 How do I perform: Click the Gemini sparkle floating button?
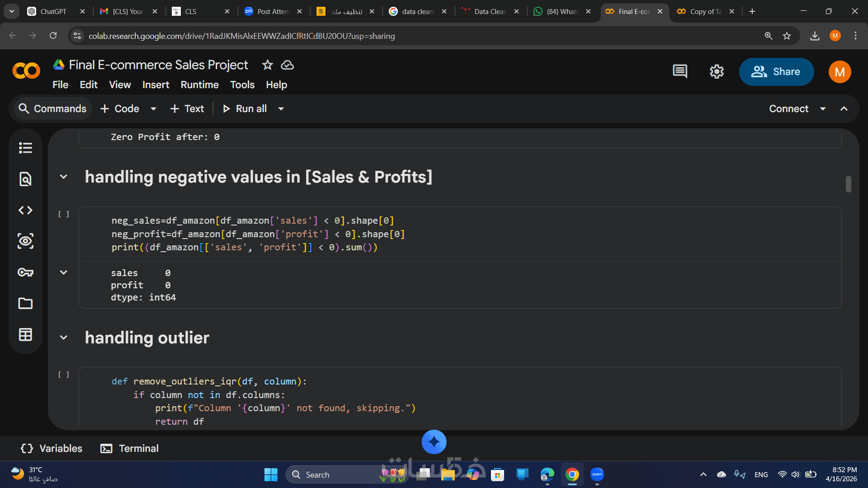(x=434, y=442)
